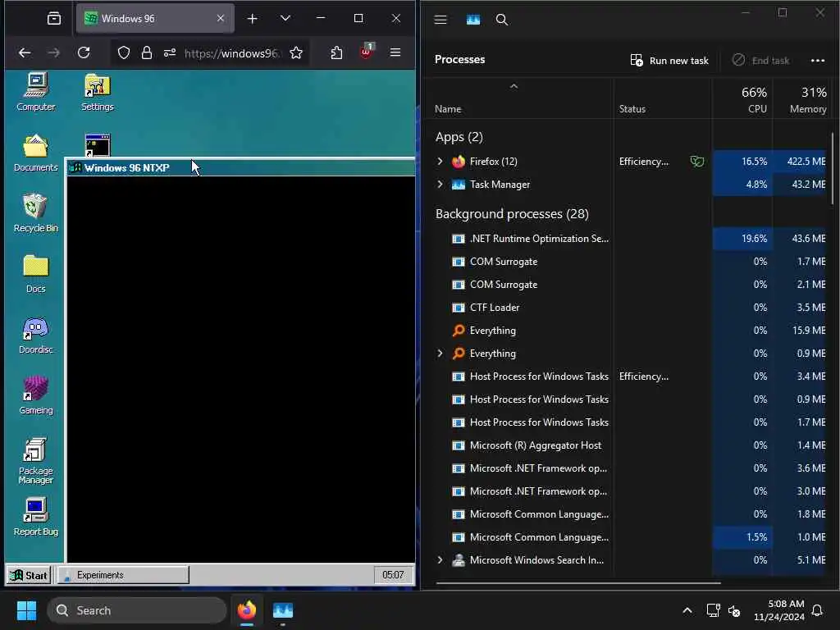Click the horizontal scrollbar under the process list
Viewport: 840px width, 630px height.
coord(578,583)
